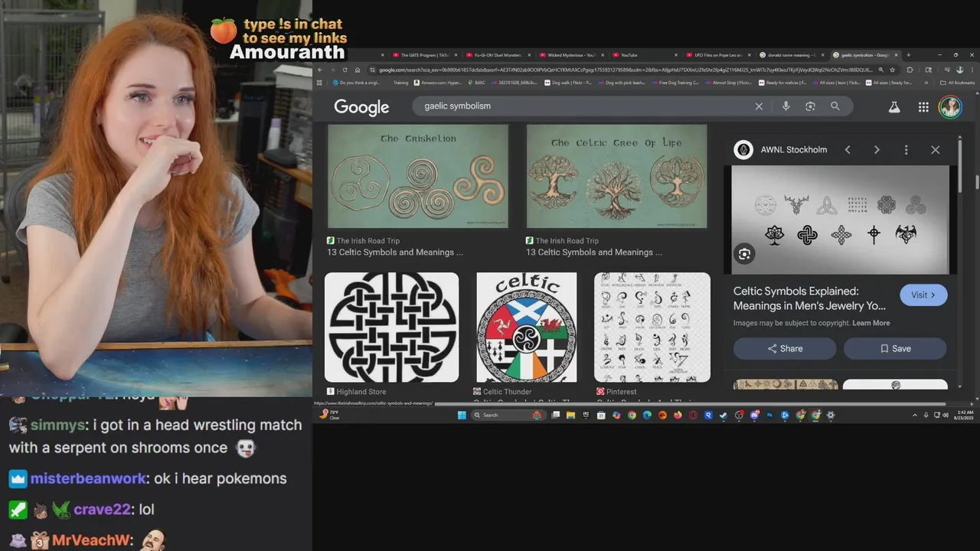Open Microsoft Store from the taskbar
The image size is (980, 551).
click(601, 415)
